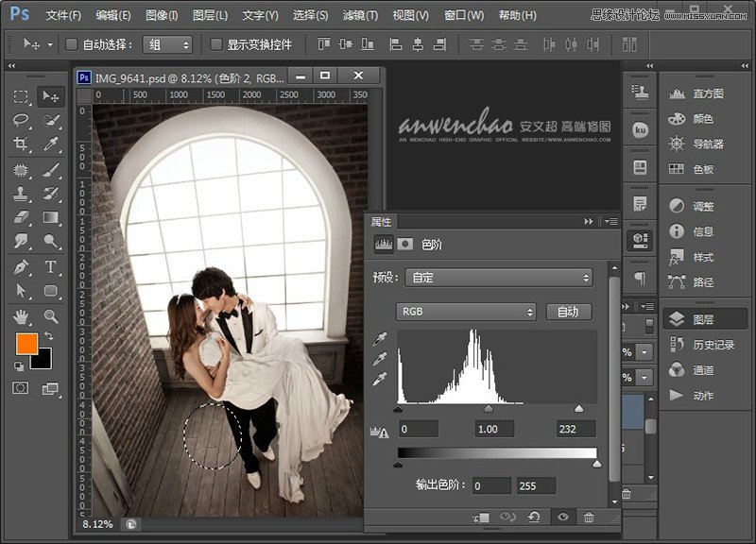Image resolution: width=756 pixels, height=544 pixels.
Task: Select the Lasso tool
Action: click(x=21, y=118)
